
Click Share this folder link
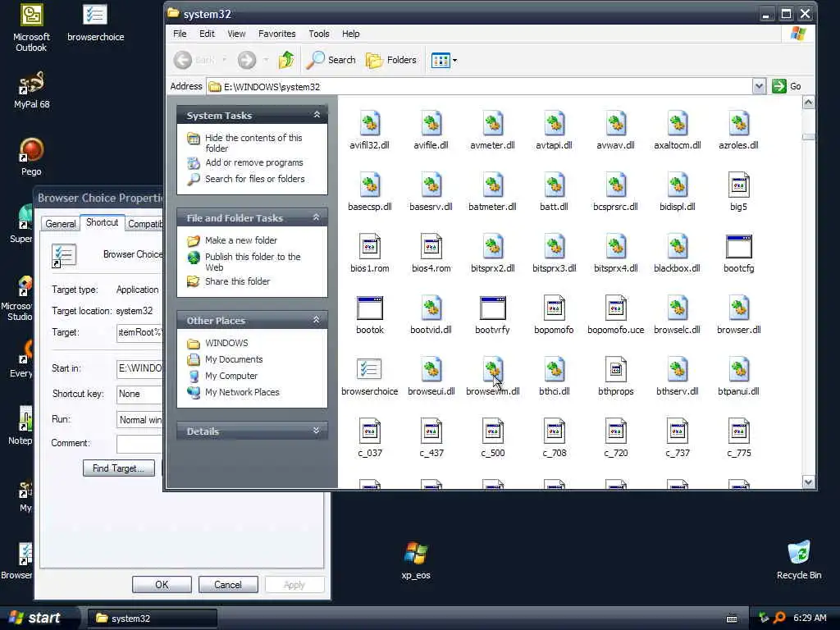coord(237,281)
